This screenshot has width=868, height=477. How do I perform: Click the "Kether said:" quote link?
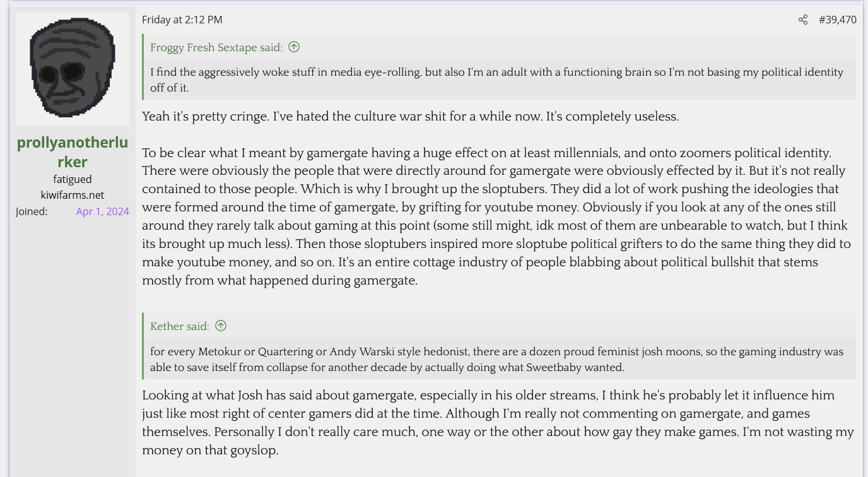click(x=180, y=326)
